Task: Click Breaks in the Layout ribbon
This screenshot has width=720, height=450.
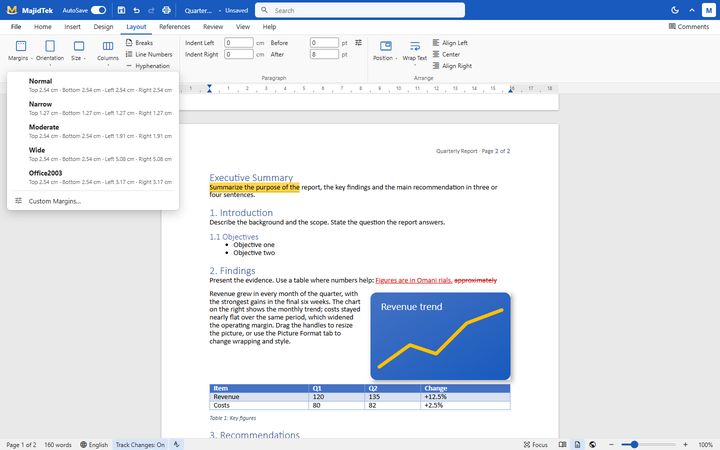Action: (139, 43)
